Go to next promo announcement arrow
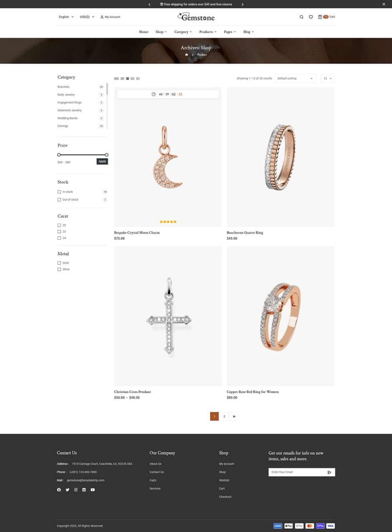This screenshot has width=392, height=532. (243, 4)
